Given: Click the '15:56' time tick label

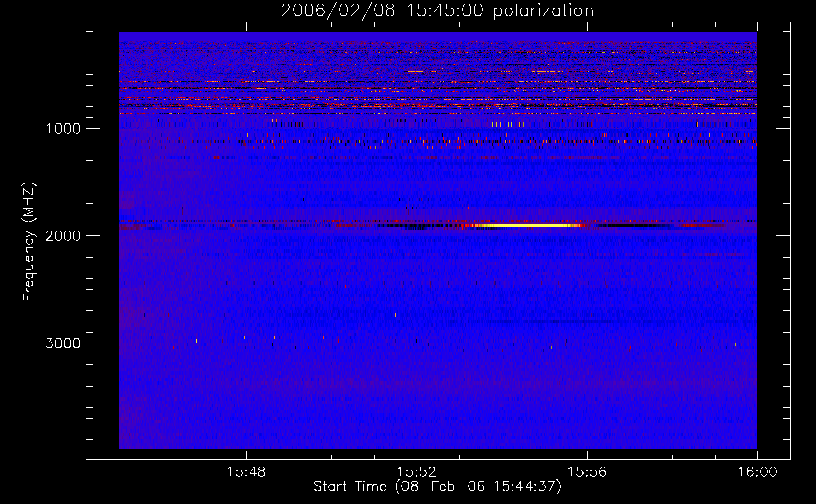Looking at the screenshot, I should 587,472.
